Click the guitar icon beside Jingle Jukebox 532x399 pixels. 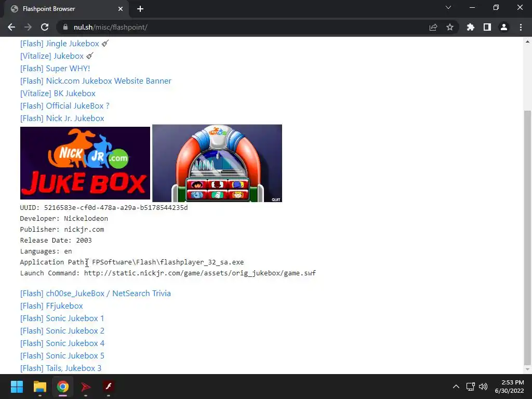(105, 44)
